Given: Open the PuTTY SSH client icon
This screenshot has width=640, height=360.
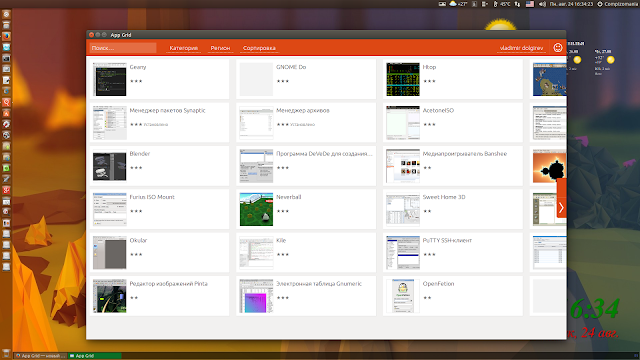Looking at the screenshot, I should [x=403, y=253].
